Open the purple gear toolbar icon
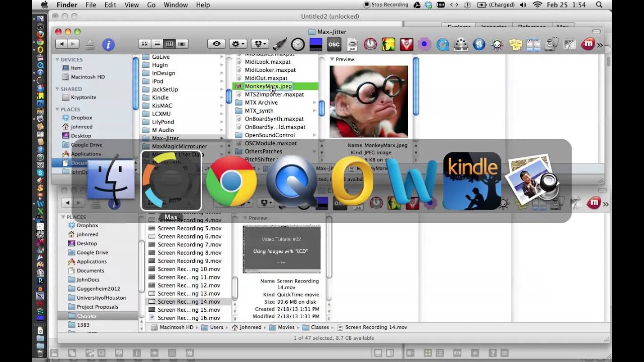The width and height of the screenshot is (644, 362). [425, 44]
